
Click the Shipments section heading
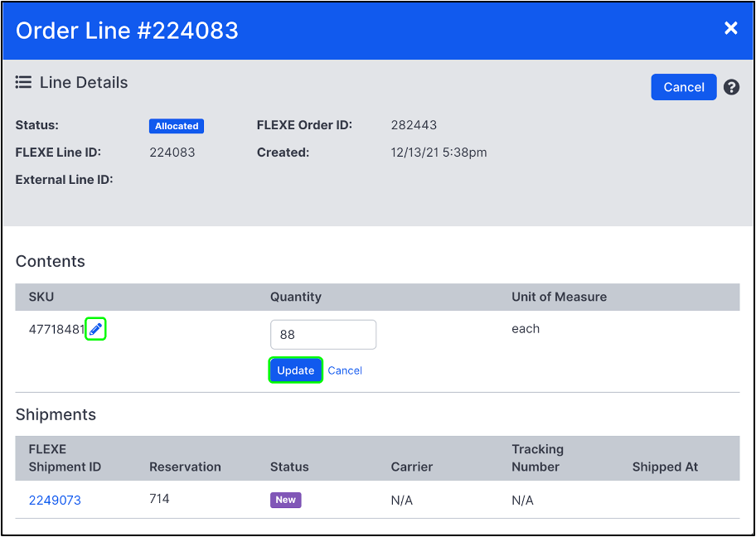coord(56,414)
